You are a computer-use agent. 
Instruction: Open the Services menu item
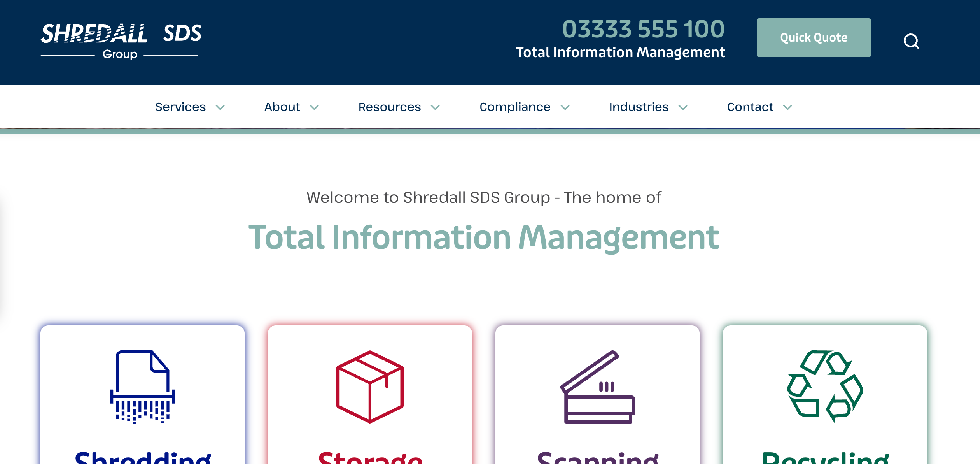coord(180,107)
